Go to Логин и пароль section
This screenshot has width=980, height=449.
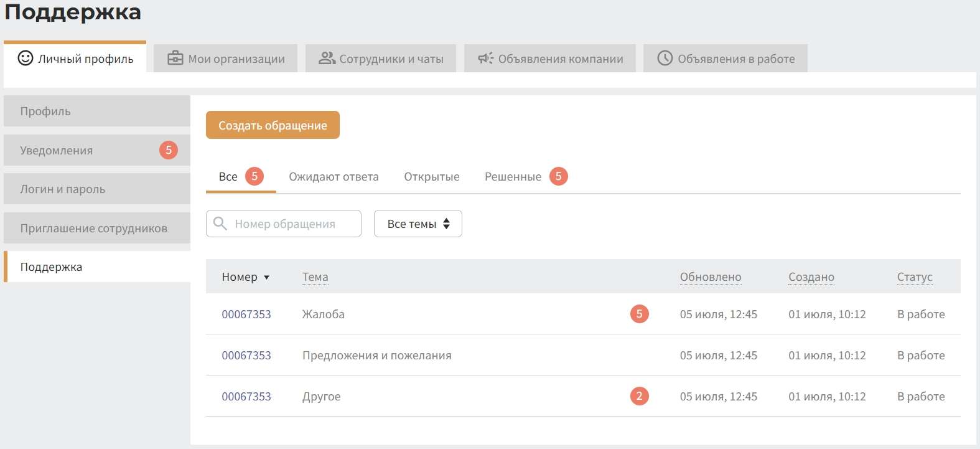coord(97,189)
